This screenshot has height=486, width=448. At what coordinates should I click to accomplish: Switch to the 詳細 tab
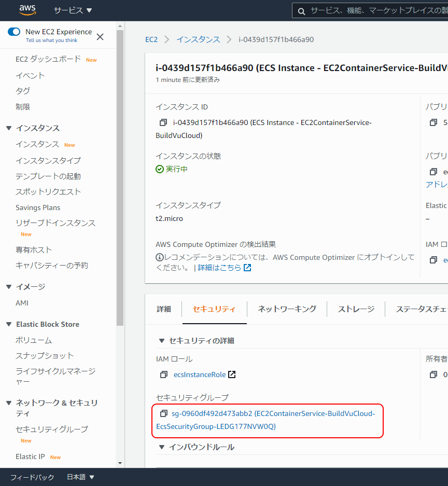click(x=163, y=309)
